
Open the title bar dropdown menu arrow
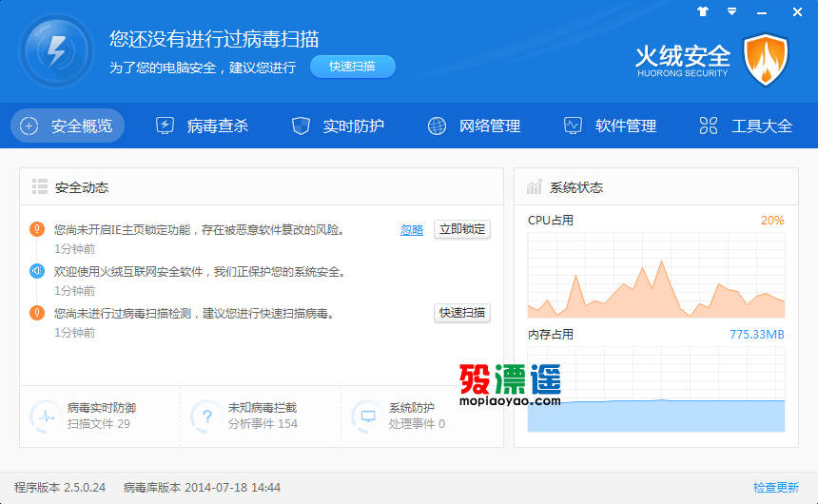tap(732, 11)
